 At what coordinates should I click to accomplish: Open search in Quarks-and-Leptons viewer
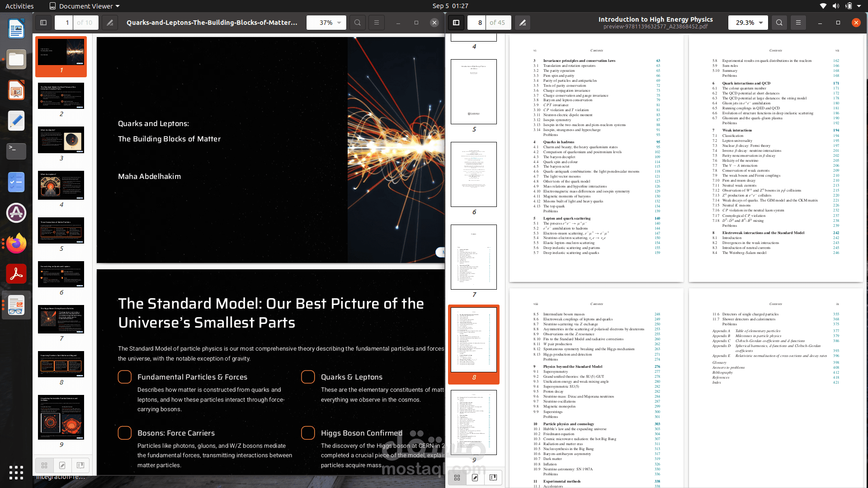tap(358, 23)
